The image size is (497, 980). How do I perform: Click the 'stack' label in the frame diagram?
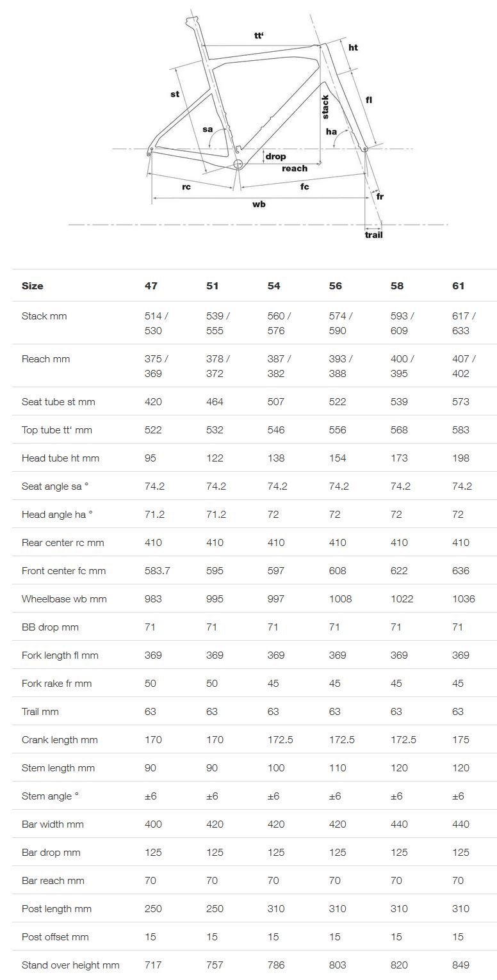pos(325,107)
